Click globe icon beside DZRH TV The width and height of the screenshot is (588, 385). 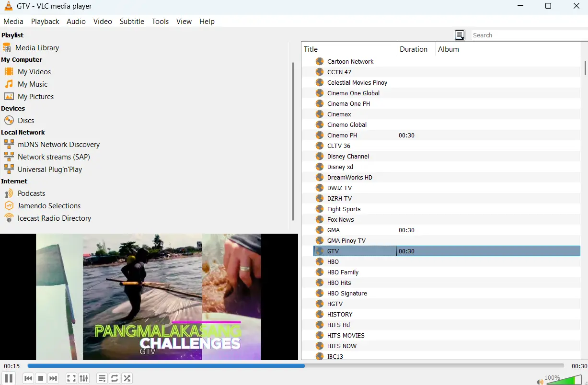tap(320, 198)
